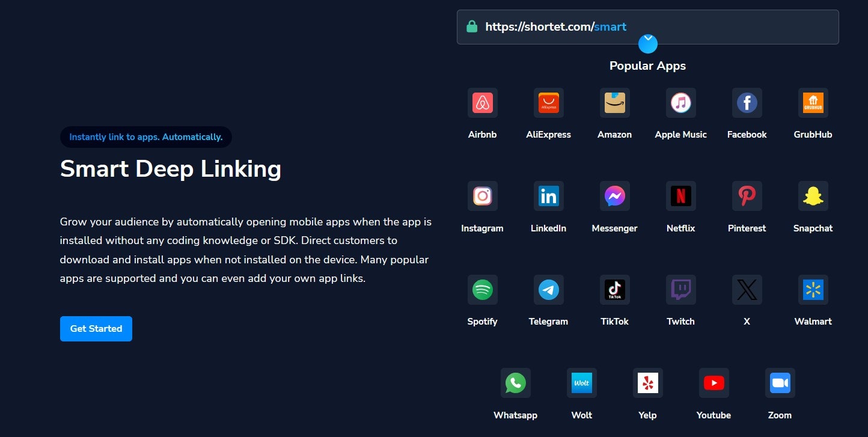
Task: Select the Snapchat app icon
Action: tap(813, 196)
